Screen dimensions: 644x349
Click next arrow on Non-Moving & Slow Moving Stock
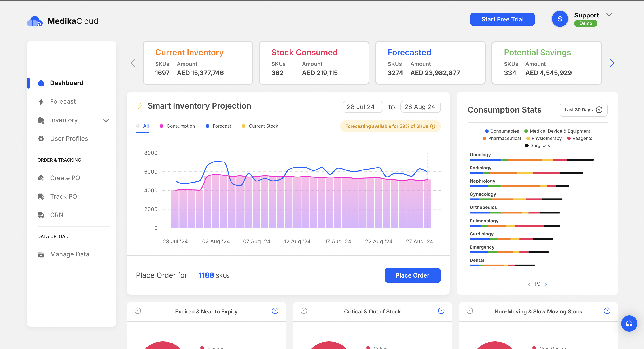(607, 311)
